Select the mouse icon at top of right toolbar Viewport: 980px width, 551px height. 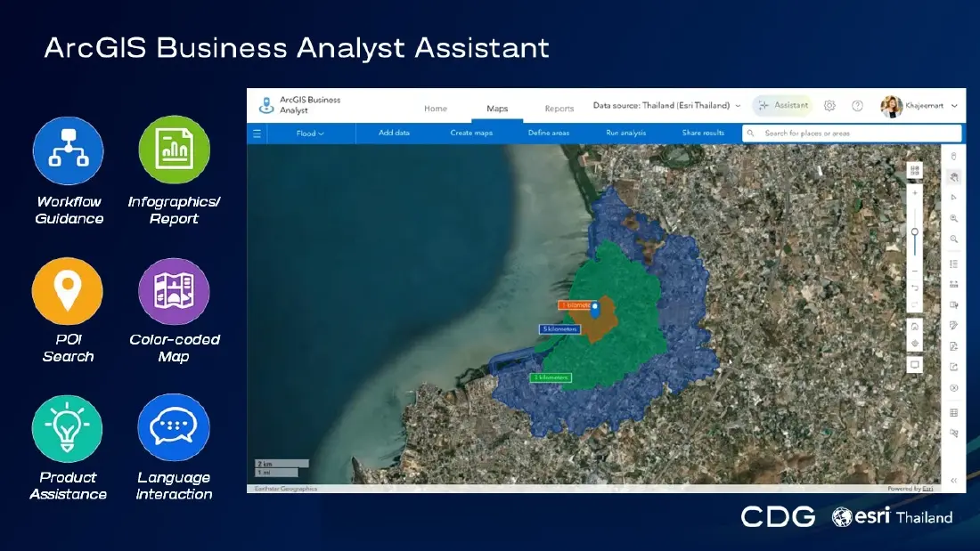(x=954, y=156)
